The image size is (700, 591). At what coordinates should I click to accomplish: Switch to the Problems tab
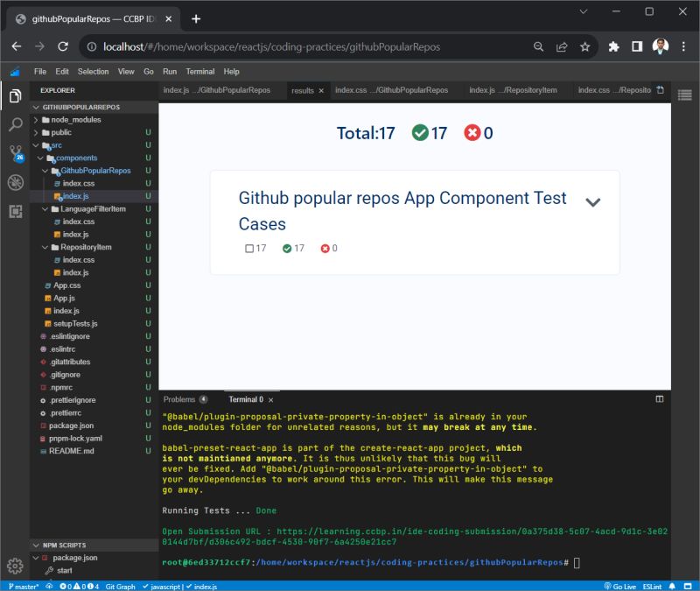pos(179,399)
